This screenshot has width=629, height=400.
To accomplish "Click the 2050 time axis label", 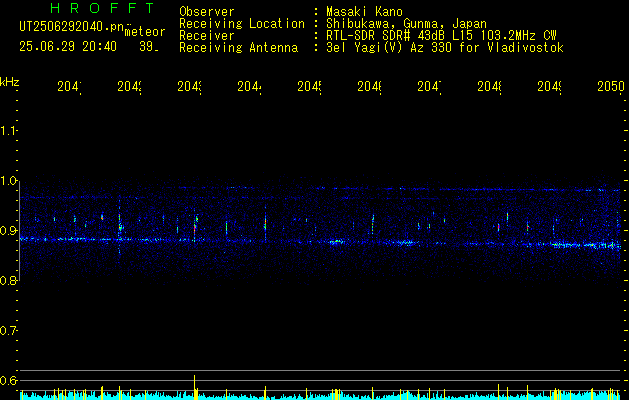I will point(611,87).
